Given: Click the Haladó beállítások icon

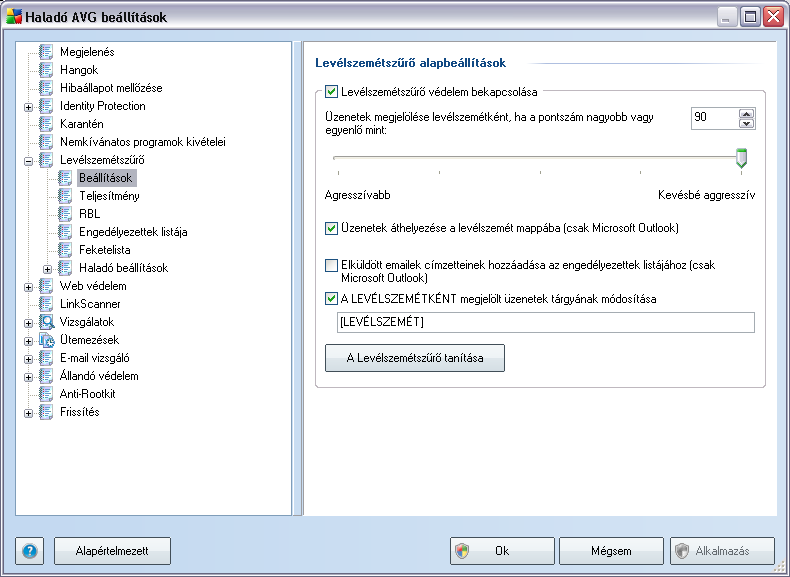Looking at the screenshot, I should [65, 268].
